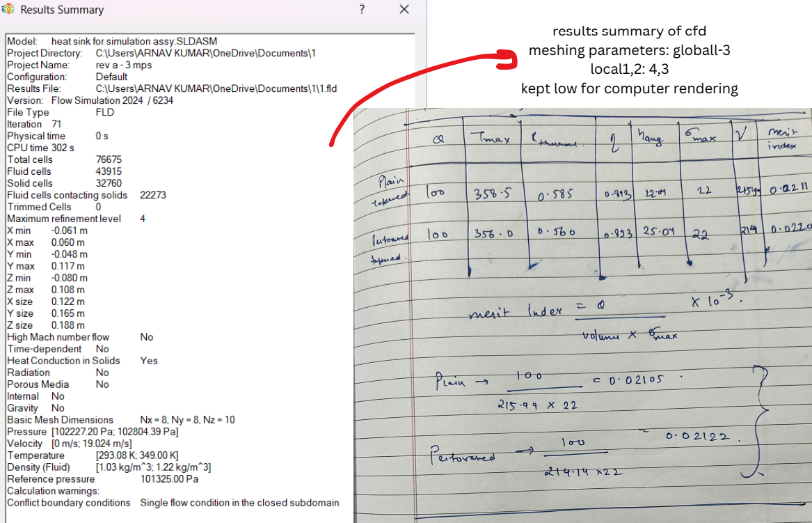Select the 'meshing parameters: globall-3' caption line
The height and width of the screenshot is (523, 812).
629,50
